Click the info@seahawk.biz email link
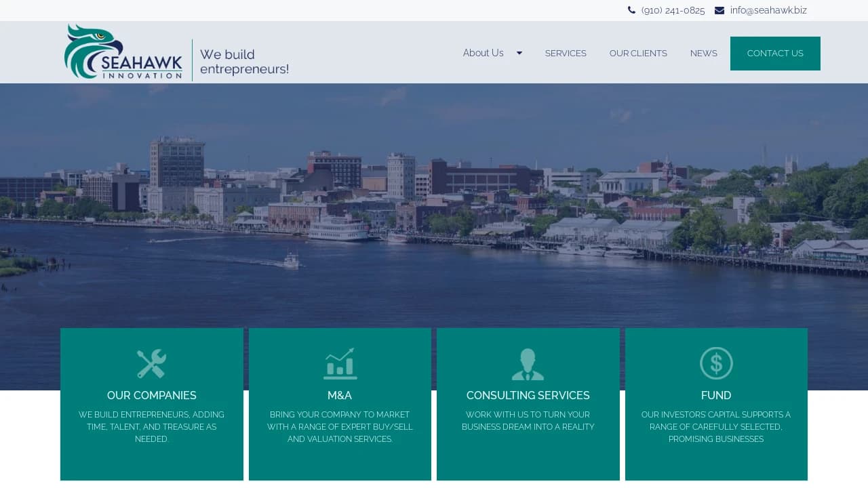This screenshot has height=488, width=868. point(768,10)
